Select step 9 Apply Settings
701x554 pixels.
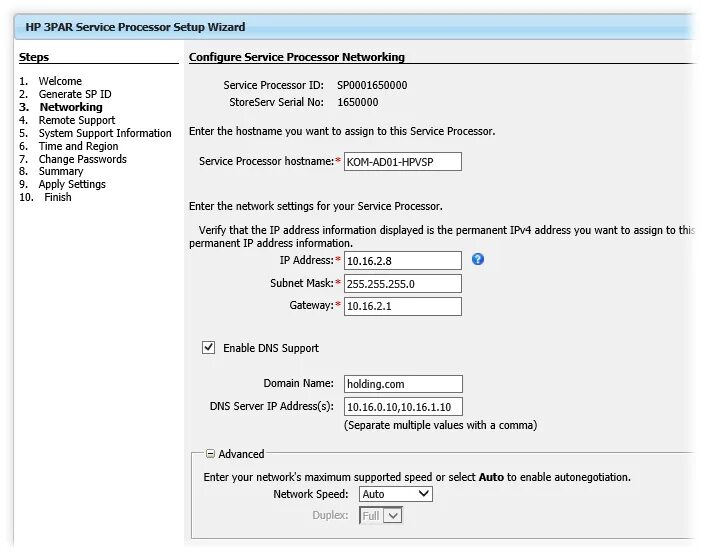pos(72,184)
